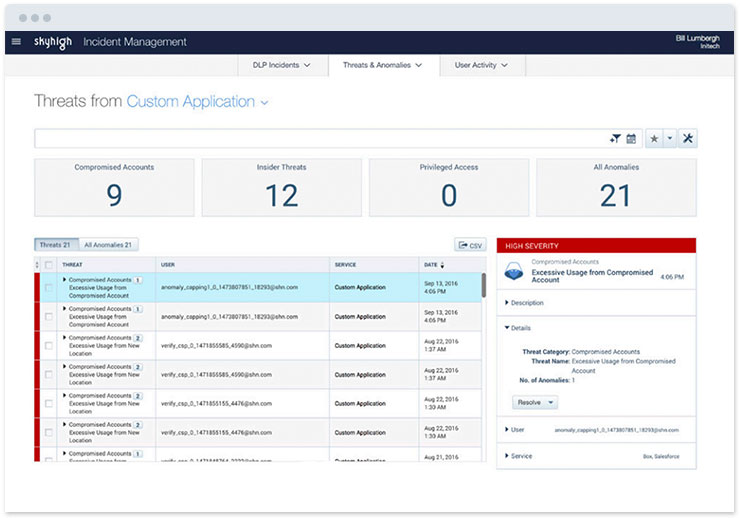Screen dimensions: 740x518
Task: Click the star favorites icon
Action: pyautogui.click(x=654, y=139)
